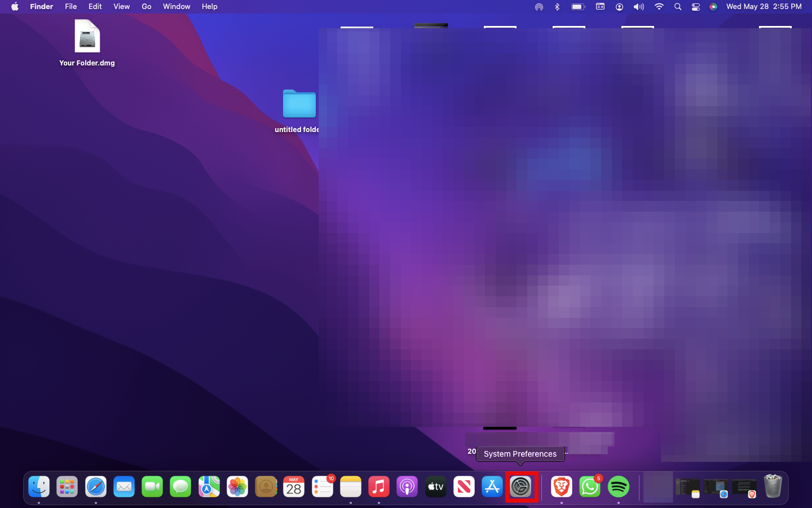Open the volume control in the menu bar
812x508 pixels.
(638, 7)
